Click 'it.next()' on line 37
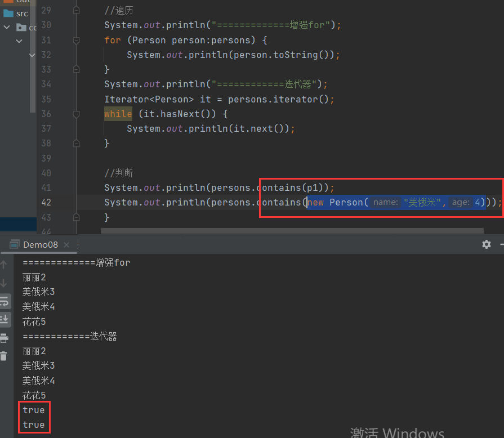This screenshot has width=504, height=438. (x=258, y=129)
